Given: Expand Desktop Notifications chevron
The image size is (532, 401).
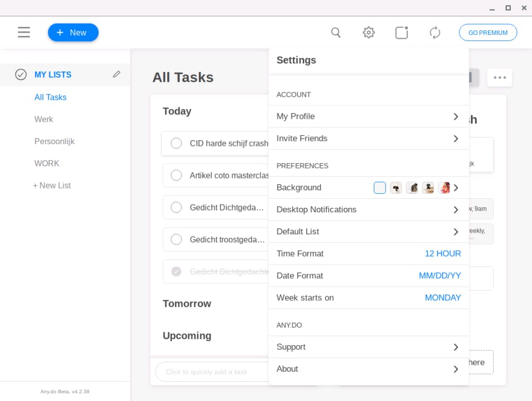Looking at the screenshot, I should pos(456,210).
